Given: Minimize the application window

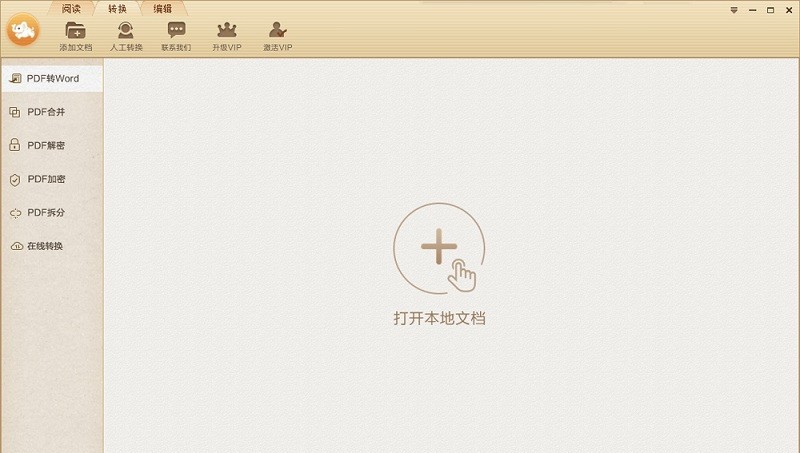Looking at the screenshot, I should 753,10.
